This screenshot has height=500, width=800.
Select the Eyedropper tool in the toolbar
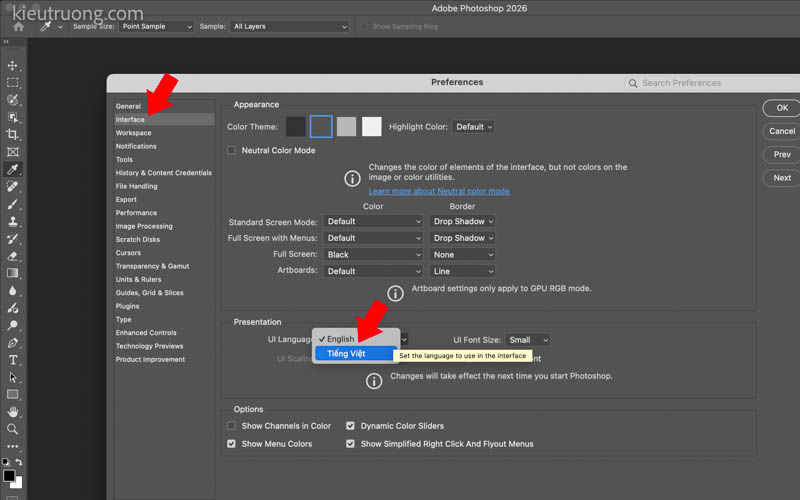13,169
